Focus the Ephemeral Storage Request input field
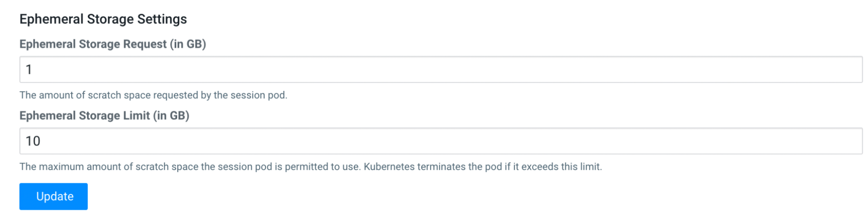The height and width of the screenshot is (224, 868). click(x=441, y=69)
